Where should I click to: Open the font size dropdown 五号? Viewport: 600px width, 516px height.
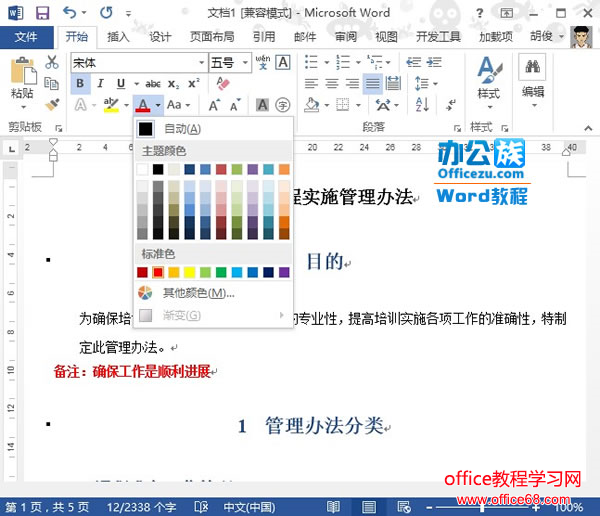pos(245,62)
